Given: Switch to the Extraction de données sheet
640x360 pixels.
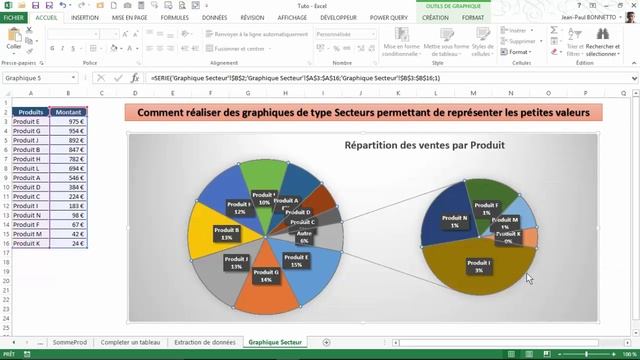Looking at the screenshot, I should coord(205,342).
